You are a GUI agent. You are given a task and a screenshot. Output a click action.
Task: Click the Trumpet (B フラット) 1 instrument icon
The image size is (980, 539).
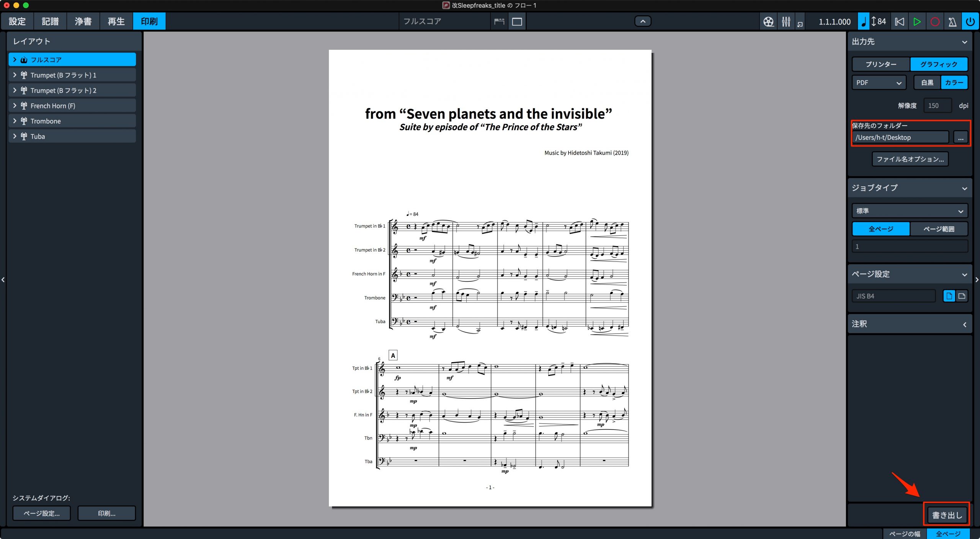[x=24, y=75]
